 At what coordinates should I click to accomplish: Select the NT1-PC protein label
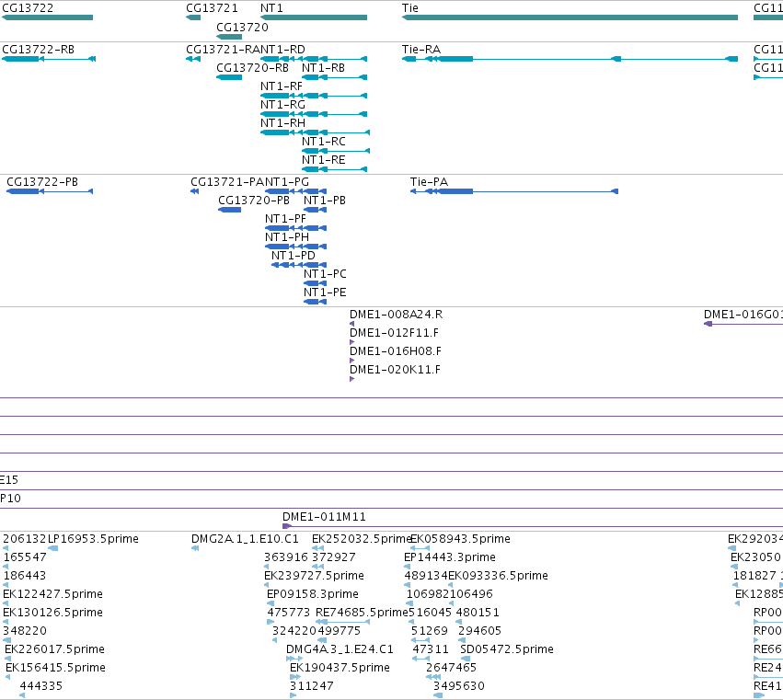pyautogui.click(x=325, y=274)
